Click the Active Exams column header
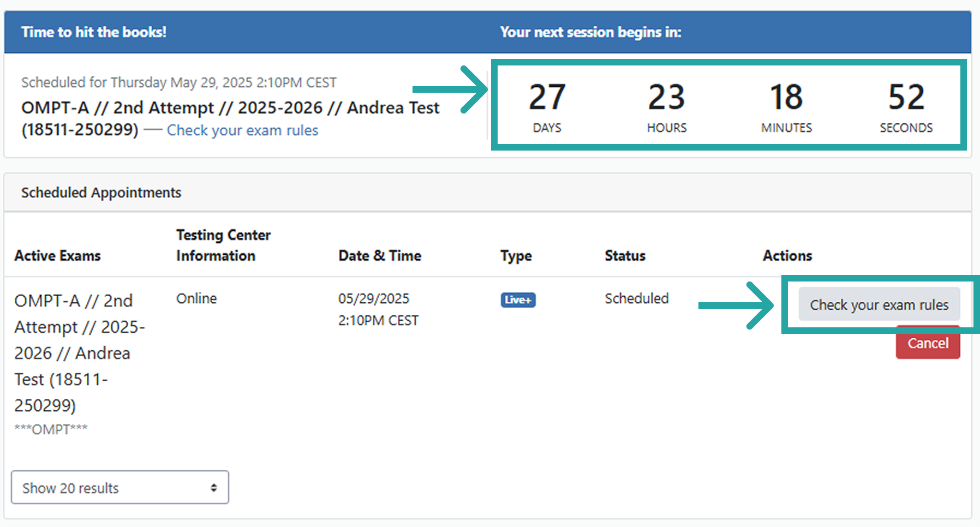980x527 pixels. [57, 255]
